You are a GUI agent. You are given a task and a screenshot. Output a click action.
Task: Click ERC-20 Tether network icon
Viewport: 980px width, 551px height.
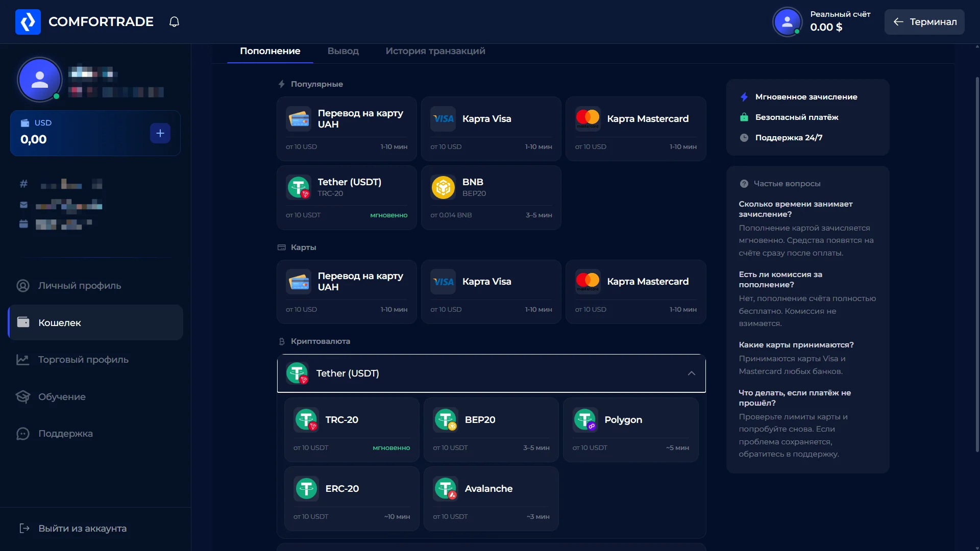(x=306, y=489)
